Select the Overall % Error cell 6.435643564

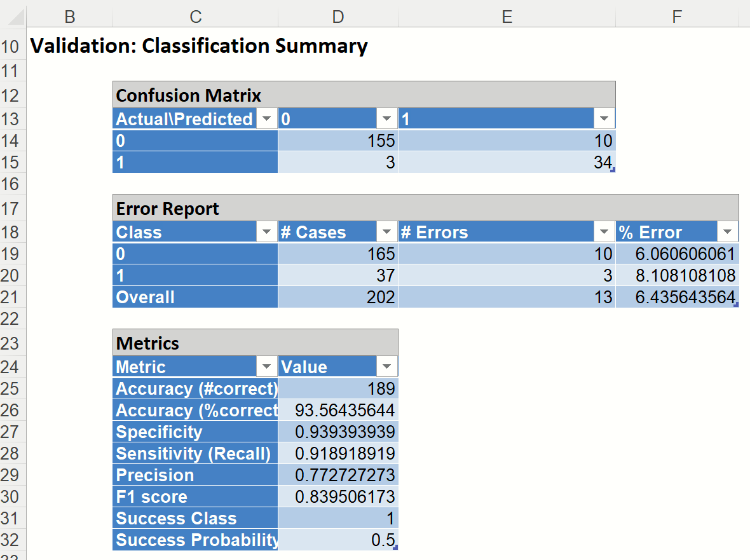tap(677, 297)
